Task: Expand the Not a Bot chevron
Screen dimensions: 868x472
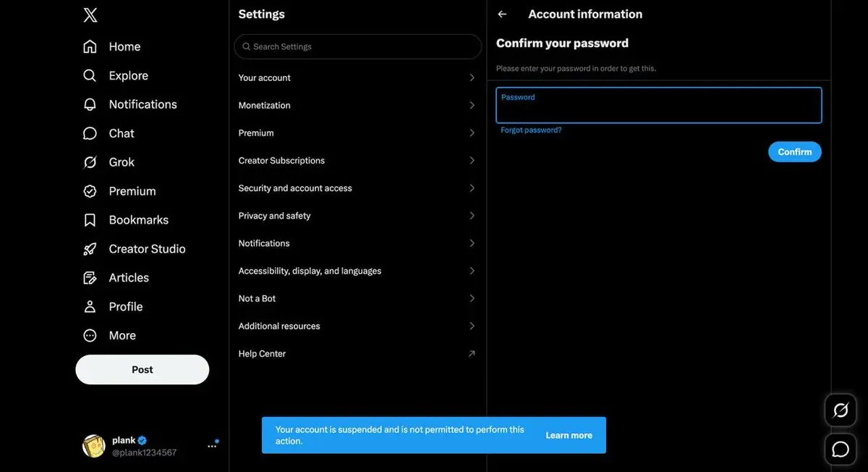Action: coord(472,298)
